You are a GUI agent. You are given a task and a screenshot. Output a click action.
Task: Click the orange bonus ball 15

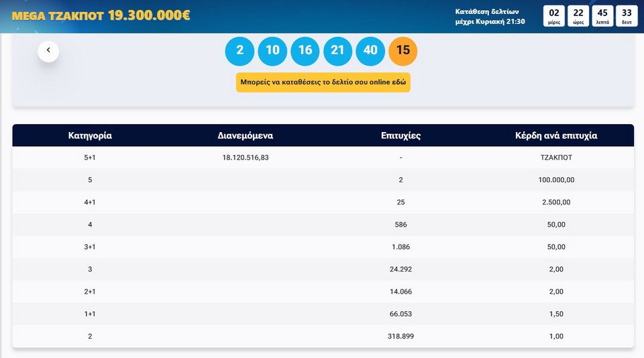point(403,51)
